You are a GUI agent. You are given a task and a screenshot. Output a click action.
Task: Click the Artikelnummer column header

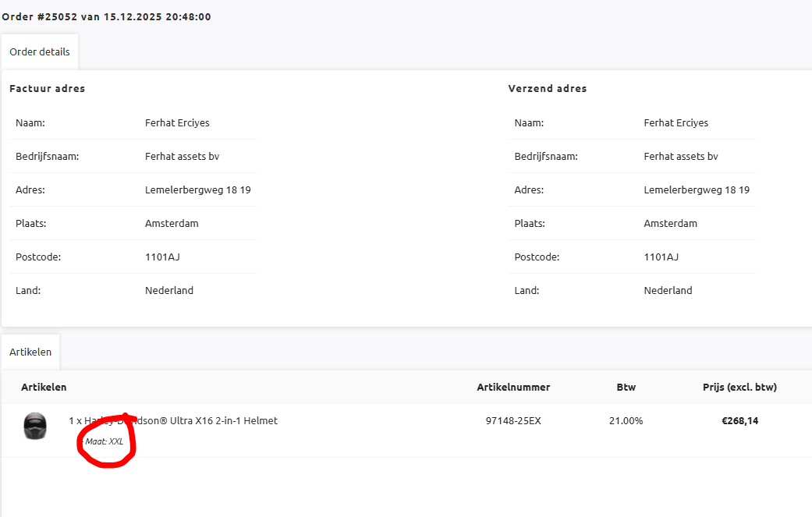coord(513,387)
